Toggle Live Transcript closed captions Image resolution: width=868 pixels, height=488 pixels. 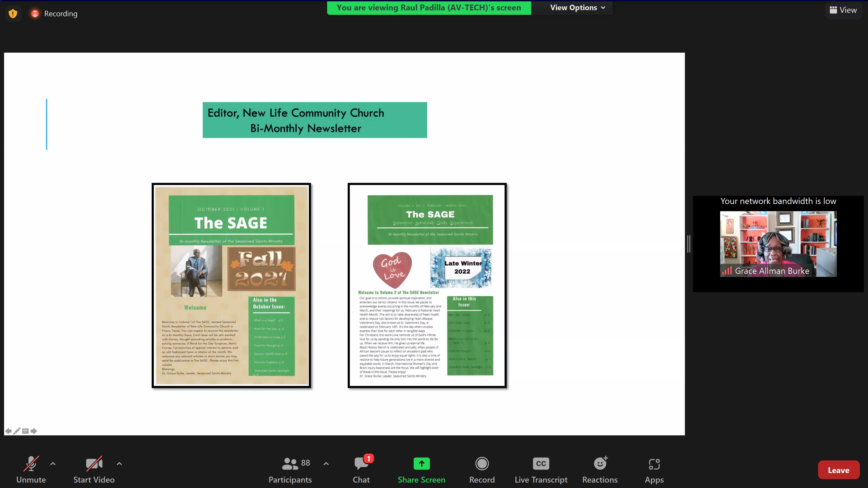click(x=541, y=469)
